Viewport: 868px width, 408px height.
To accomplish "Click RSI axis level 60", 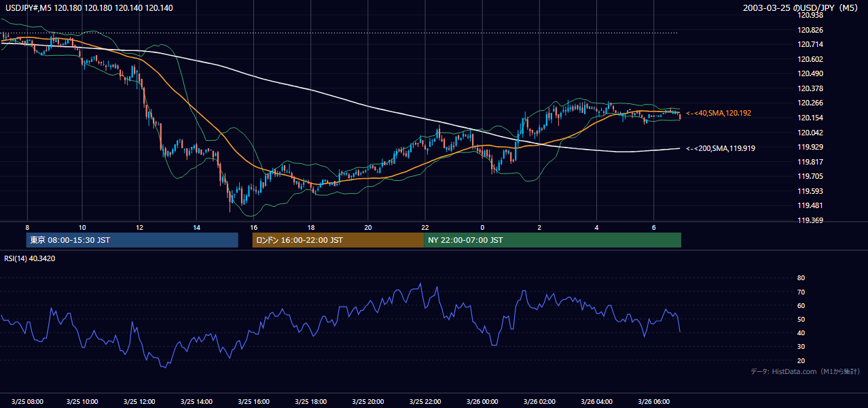I will point(801,305).
